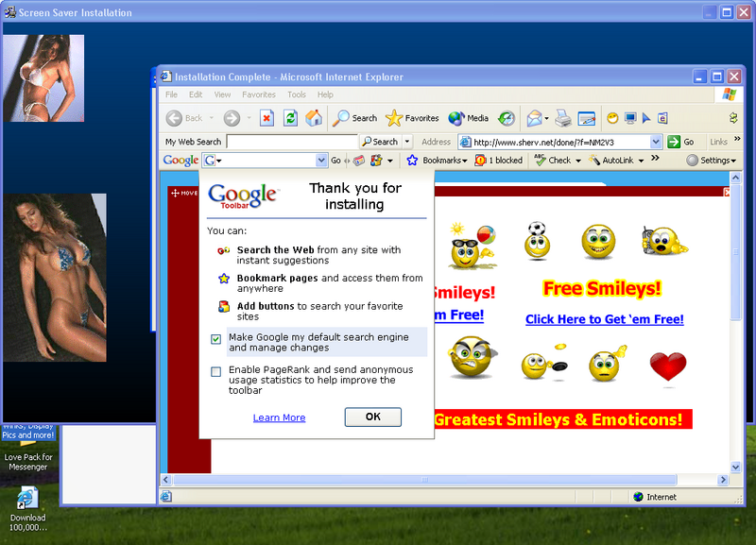This screenshot has height=545, width=756.
Task: Click the AutoLink wand icon
Action: [x=595, y=160]
